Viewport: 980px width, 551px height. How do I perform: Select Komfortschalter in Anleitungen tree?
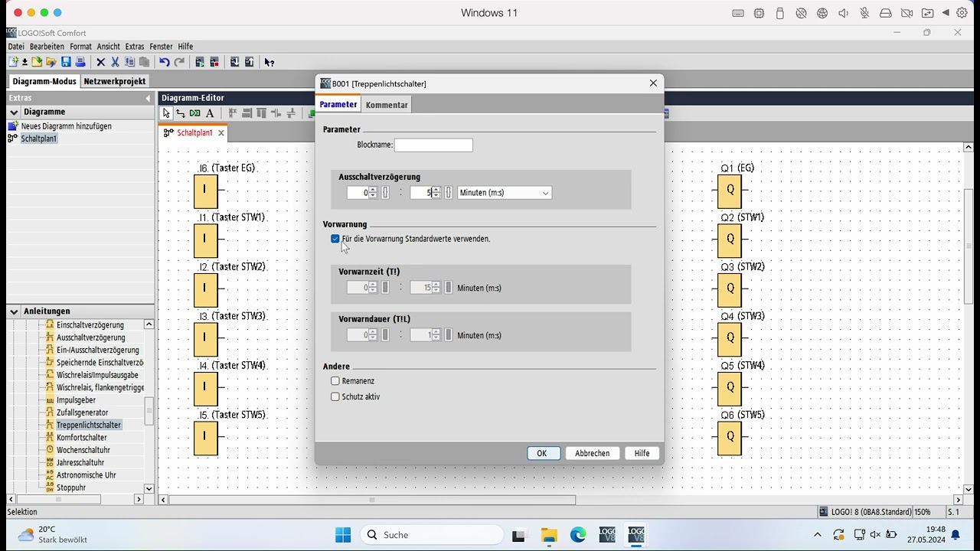pos(81,438)
